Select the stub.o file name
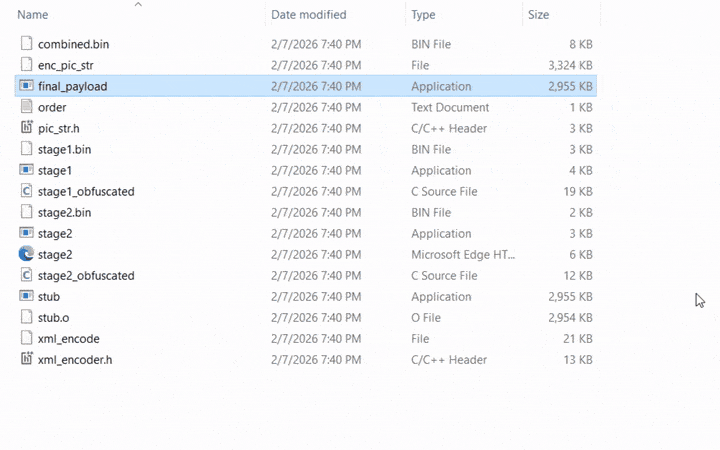The height and width of the screenshot is (450, 720). 53,317
